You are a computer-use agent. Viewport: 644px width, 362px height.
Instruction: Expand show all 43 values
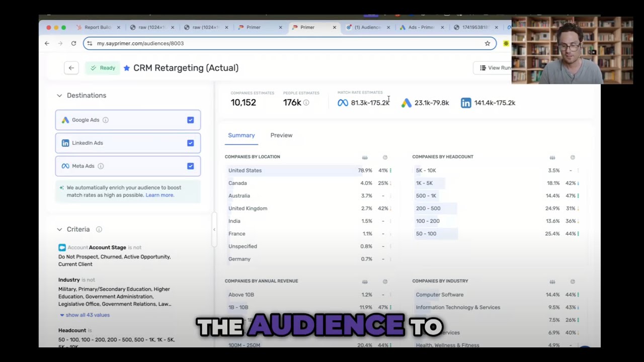pos(85,315)
